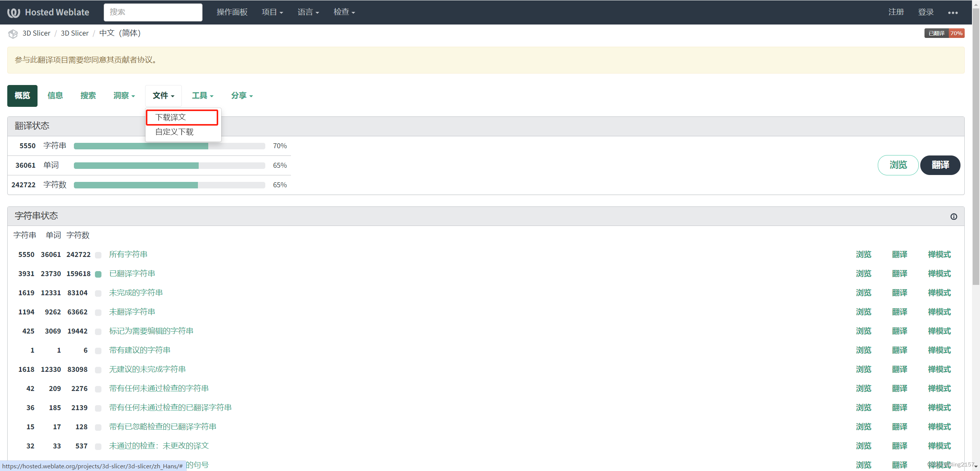
Task: Open the 洞察 dropdown tab
Action: 124,96
